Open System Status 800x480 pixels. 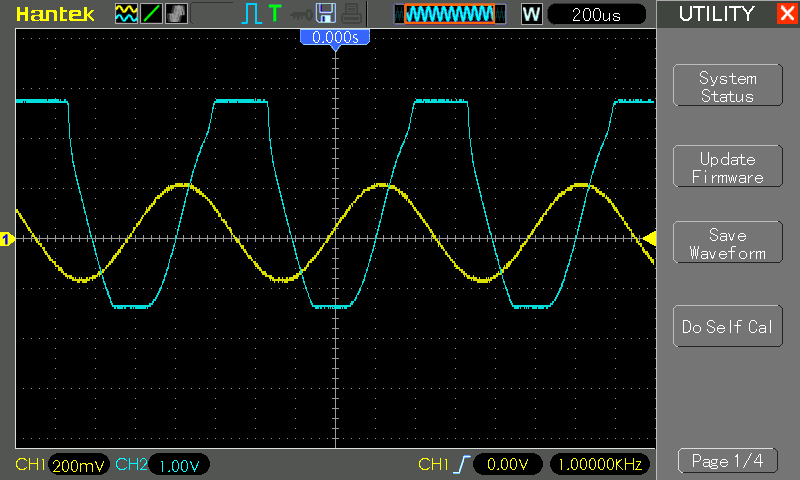tap(728, 85)
